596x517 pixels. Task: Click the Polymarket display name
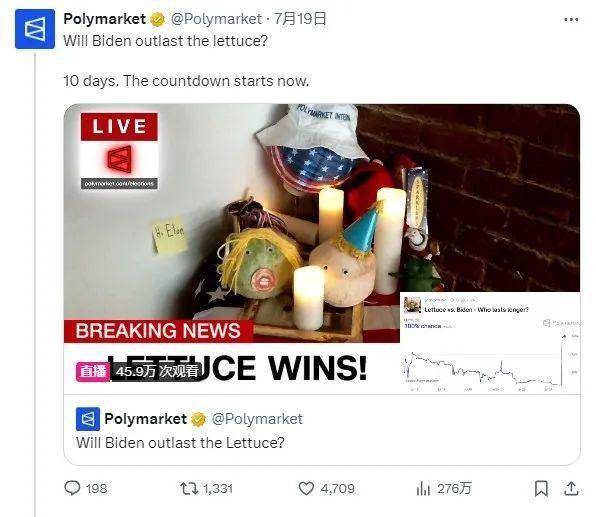[x=105, y=19]
